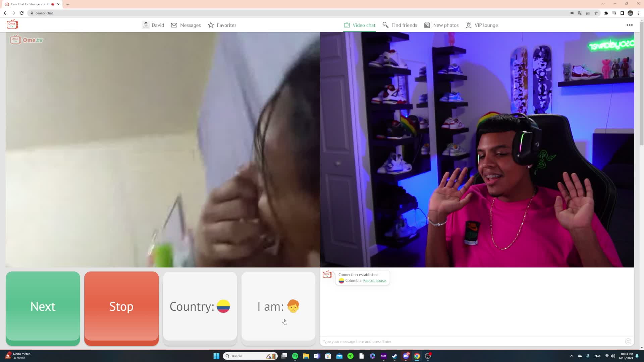Enter the VIP lounge

482,25
